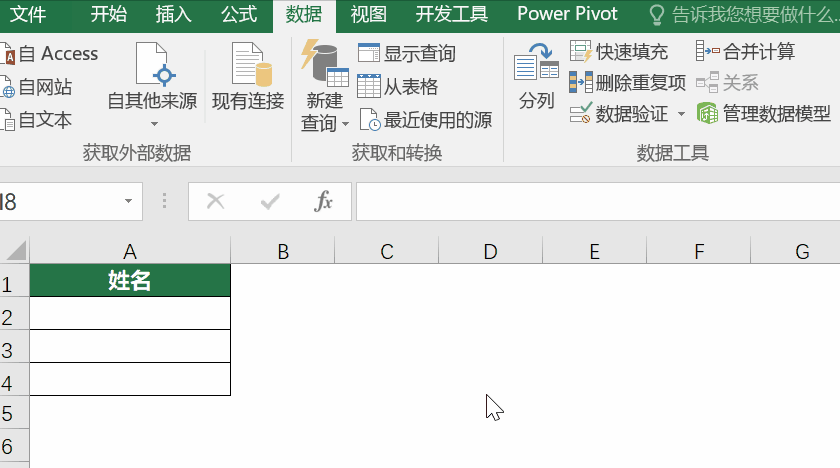Select row 3 header
840x468 pixels.
coord(14,346)
